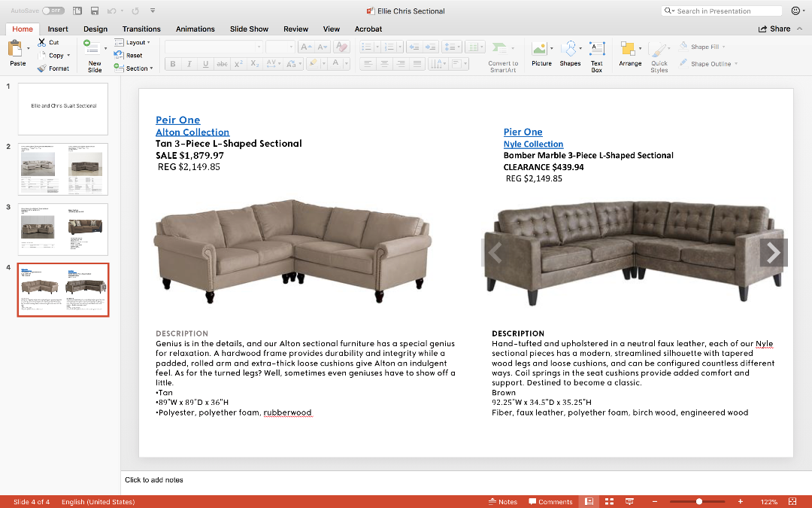Click the Redo icon
The width and height of the screenshot is (812, 508).
tap(135, 11)
